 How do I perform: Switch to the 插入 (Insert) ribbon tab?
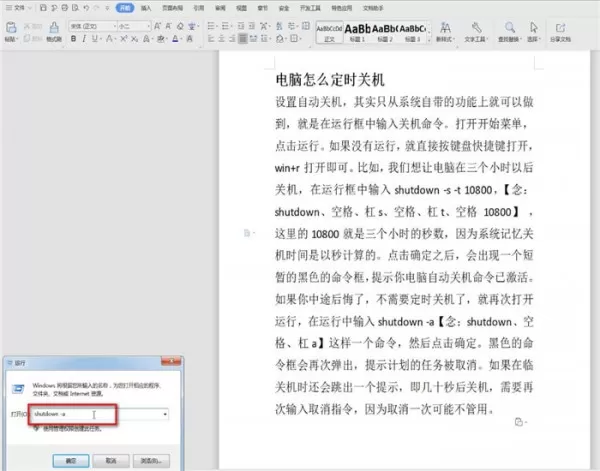pyautogui.click(x=146, y=8)
